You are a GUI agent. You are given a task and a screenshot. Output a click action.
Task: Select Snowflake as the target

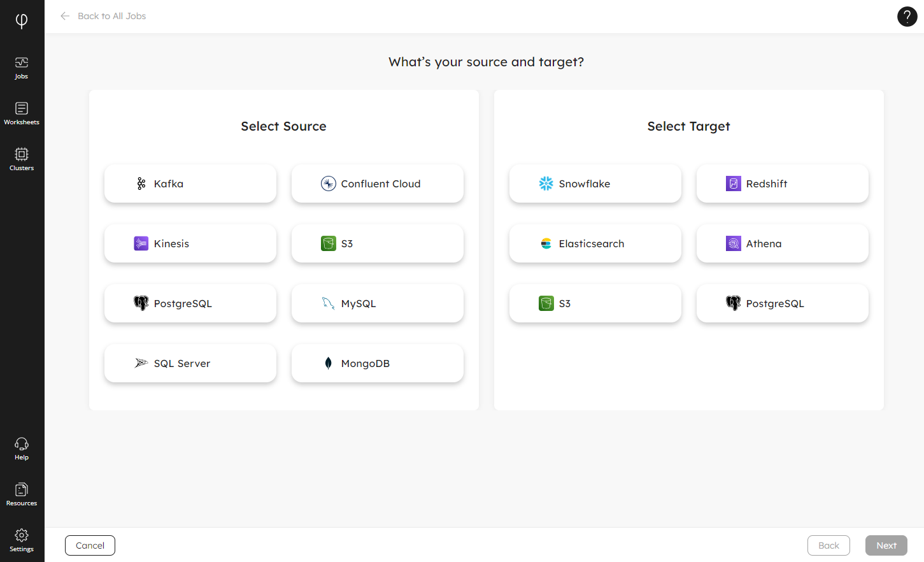[x=595, y=184]
